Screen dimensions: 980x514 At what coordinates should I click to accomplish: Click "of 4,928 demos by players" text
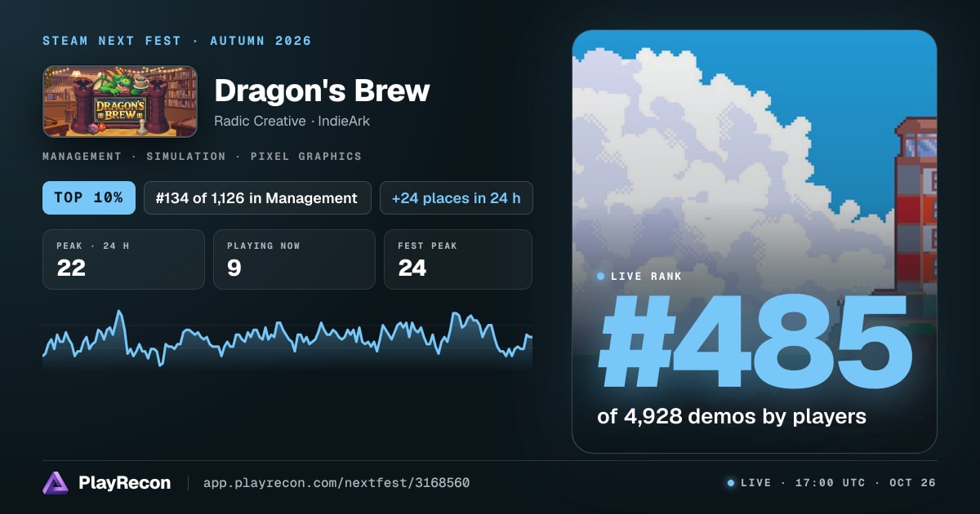pyautogui.click(x=732, y=416)
